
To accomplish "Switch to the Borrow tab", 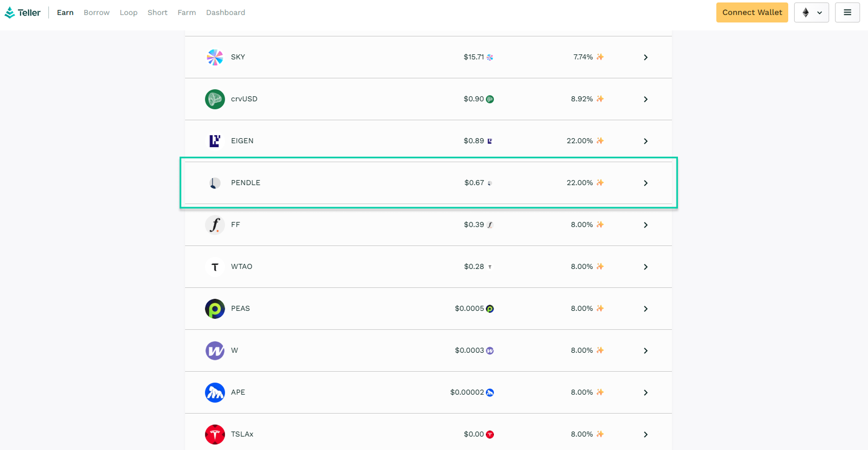I will point(96,12).
